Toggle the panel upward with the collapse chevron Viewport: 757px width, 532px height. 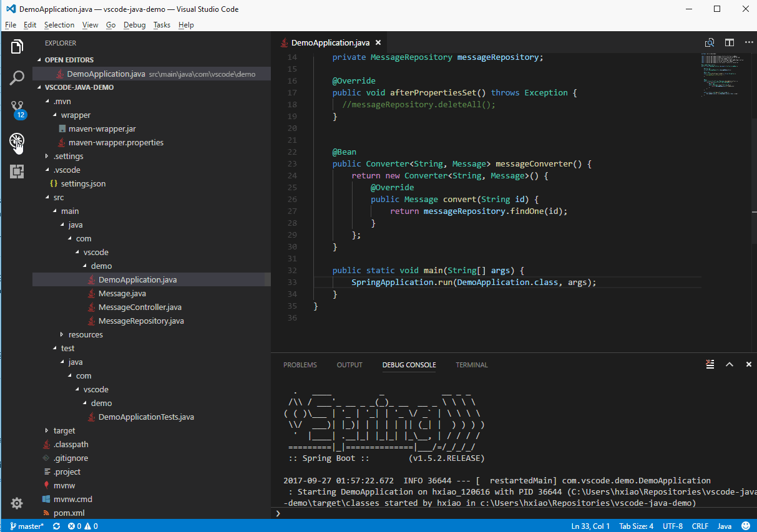click(730, 364)
